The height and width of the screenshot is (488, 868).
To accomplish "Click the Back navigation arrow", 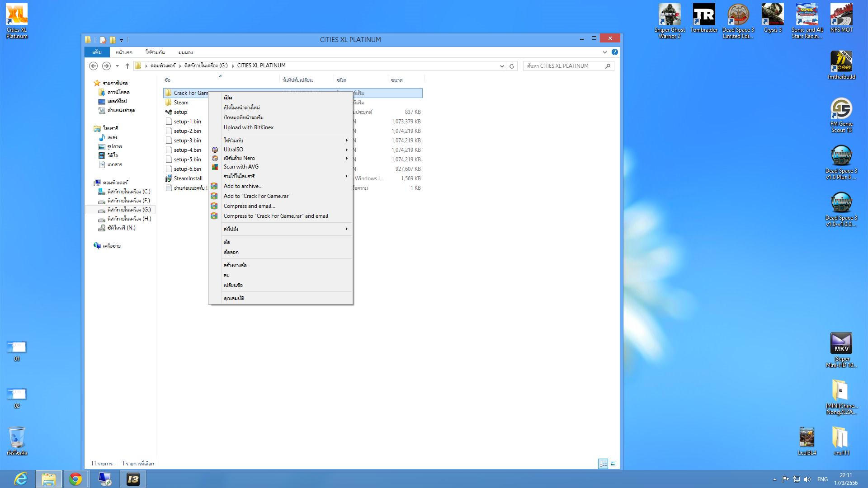I will (x=93, y=66).
